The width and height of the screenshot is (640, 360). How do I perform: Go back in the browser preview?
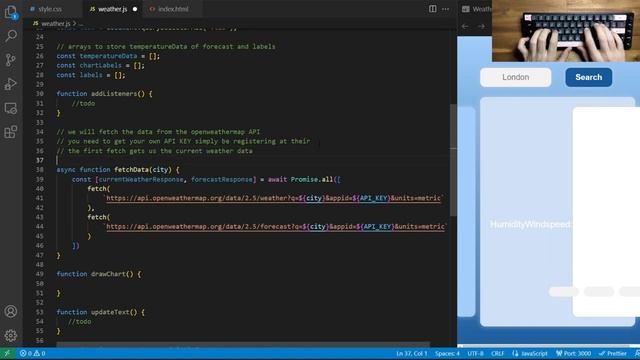(465, 26)
